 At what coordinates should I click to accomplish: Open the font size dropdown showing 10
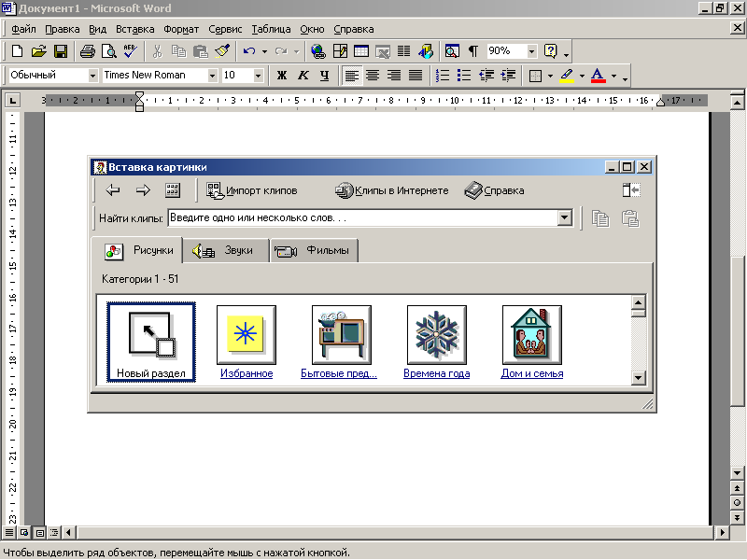pos(259,76)
